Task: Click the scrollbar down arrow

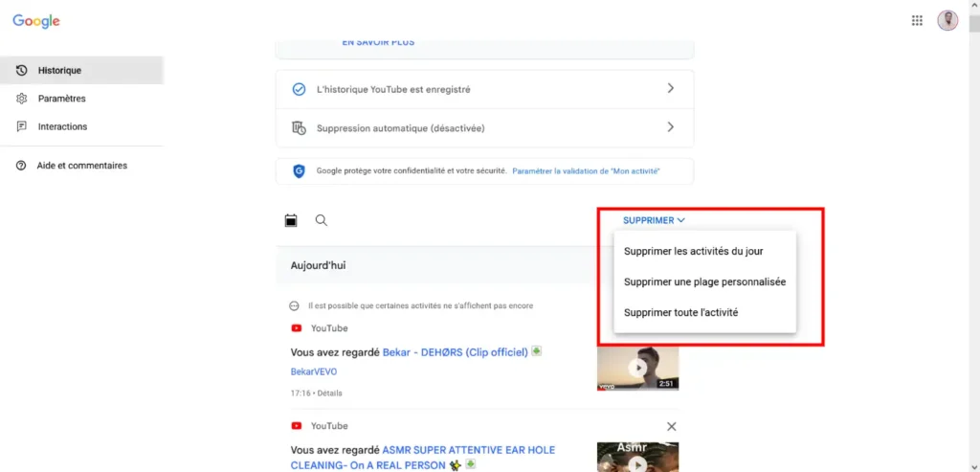Action: click(x=974, y=467)
